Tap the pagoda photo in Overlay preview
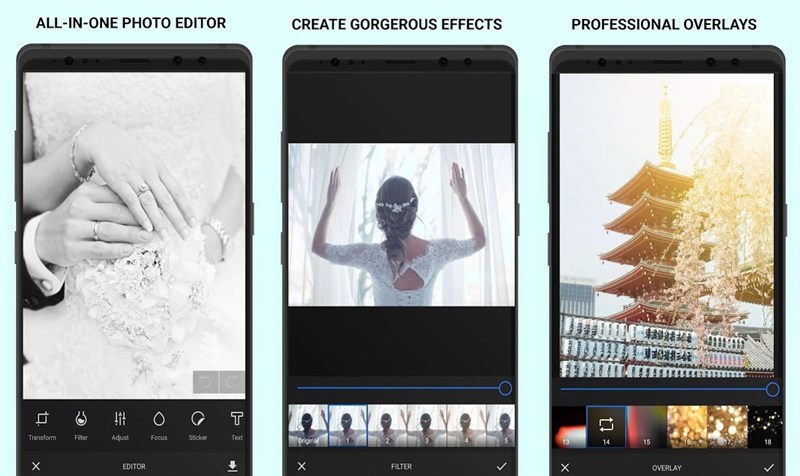 [667, 226]
